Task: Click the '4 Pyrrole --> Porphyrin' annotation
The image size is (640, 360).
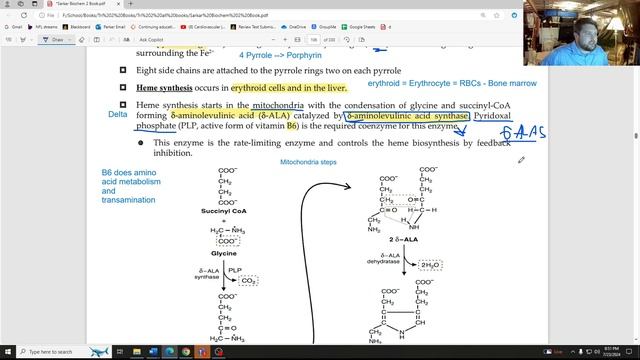Action: point(280,55)
